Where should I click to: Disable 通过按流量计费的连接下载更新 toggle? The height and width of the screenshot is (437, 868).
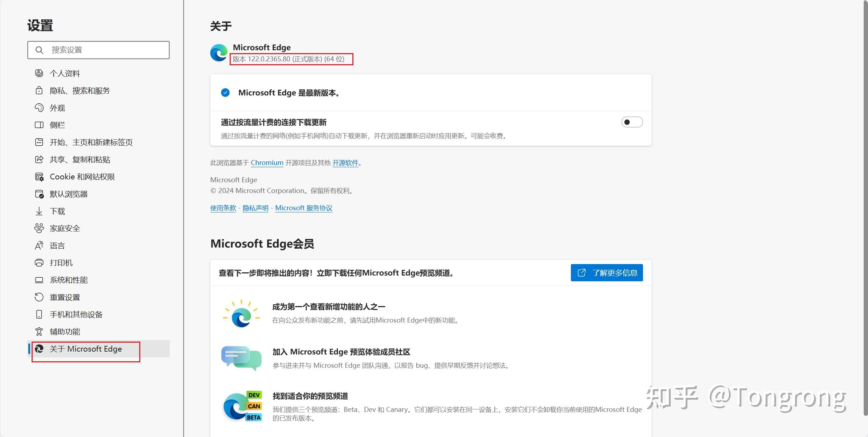tap(632, 122)
